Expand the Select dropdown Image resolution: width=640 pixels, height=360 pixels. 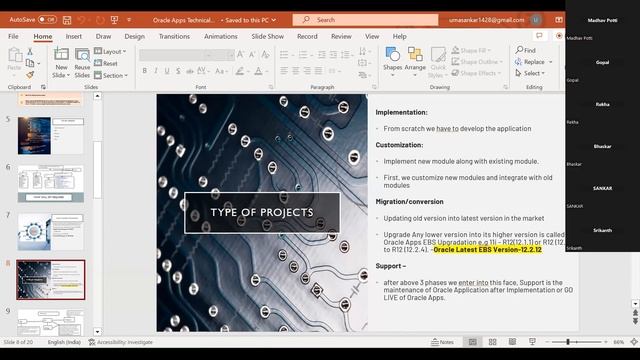(x=530, y=73)
